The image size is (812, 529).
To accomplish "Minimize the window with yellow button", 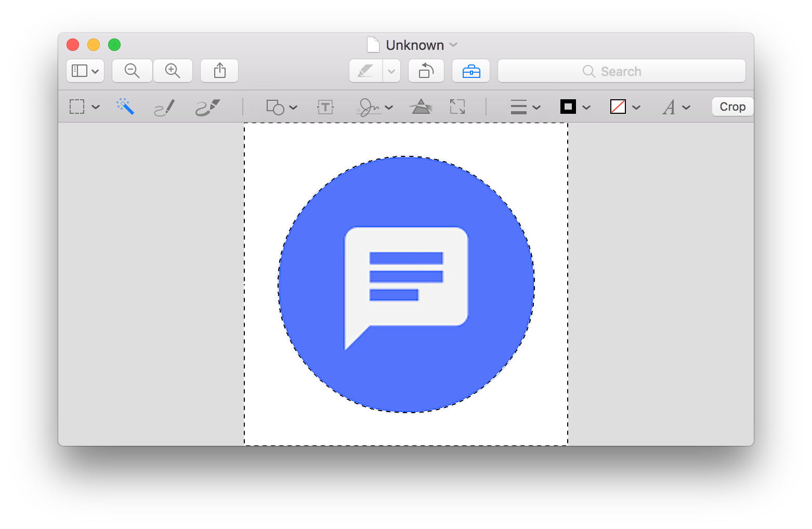I will (94, 45).
